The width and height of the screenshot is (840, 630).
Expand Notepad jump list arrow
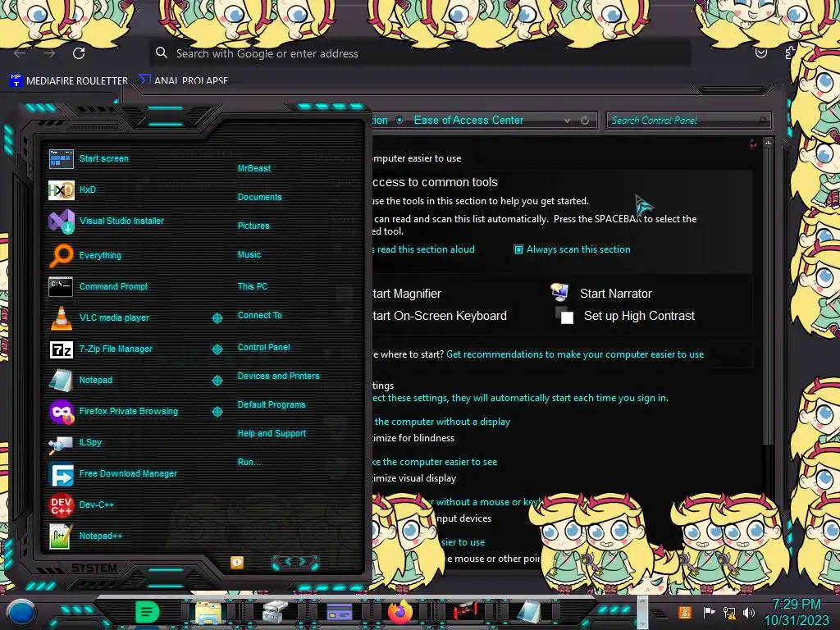coord(217,381)
